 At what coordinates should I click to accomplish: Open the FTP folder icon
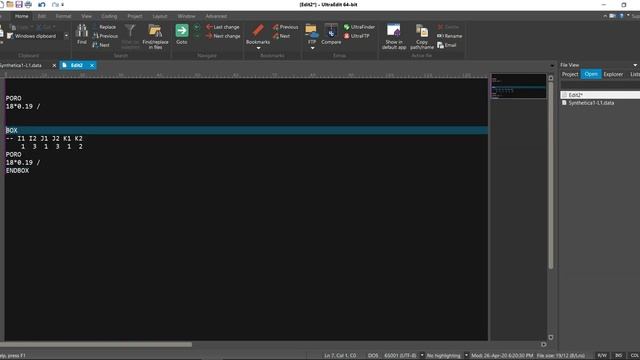tap(312, 32)
